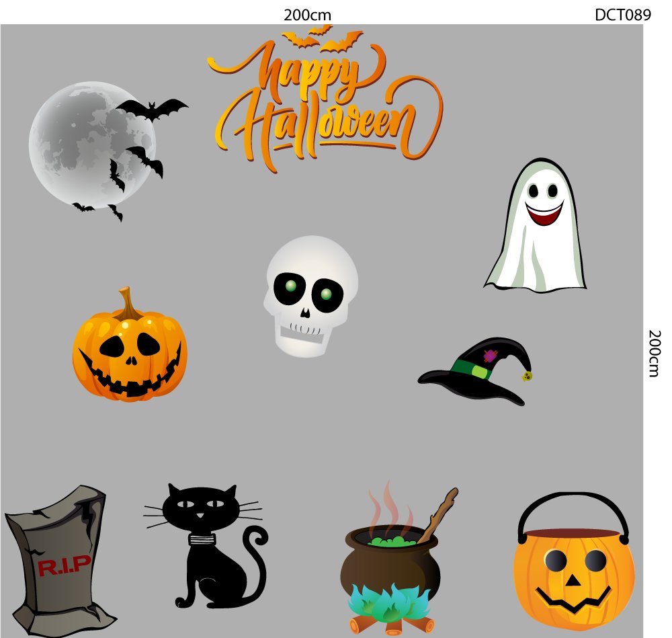This screenshot has height=638, width=672.
Task: Click the full moon with bats
Action: coord(94,148)
